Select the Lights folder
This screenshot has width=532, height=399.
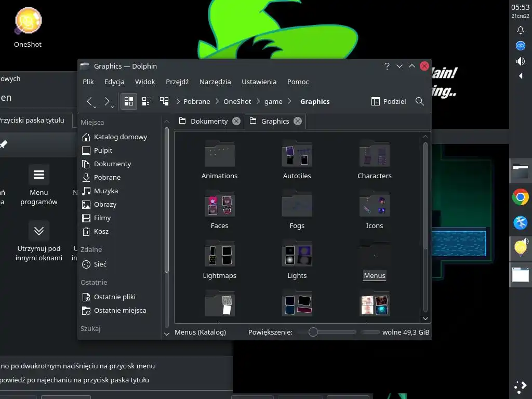[x=297, y=260]
